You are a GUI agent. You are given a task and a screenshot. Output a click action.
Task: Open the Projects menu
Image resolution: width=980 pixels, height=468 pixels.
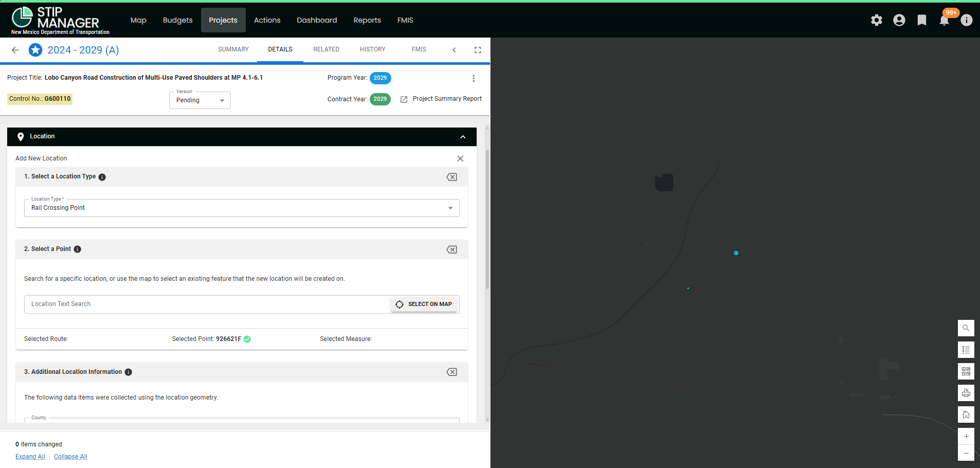[223, 20]
